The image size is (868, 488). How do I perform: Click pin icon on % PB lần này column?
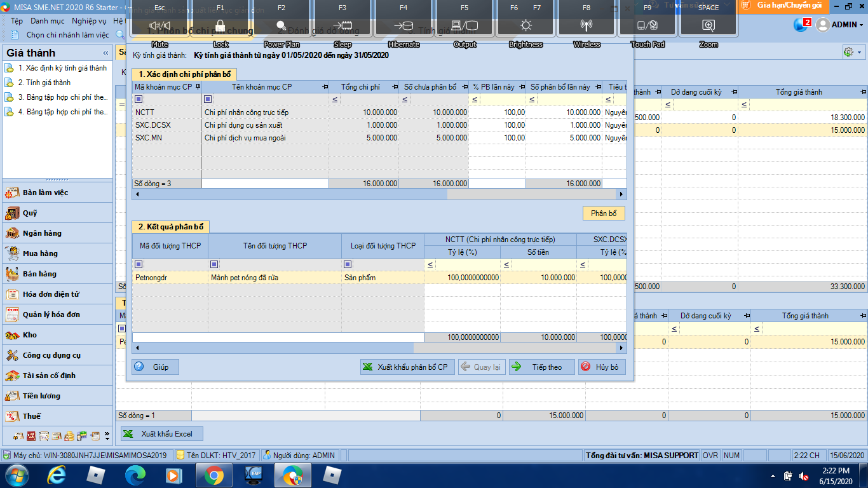pos(522,87)
